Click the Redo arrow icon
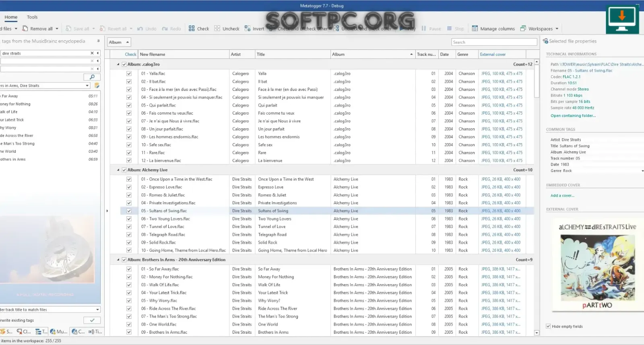Screen dimensions: 644x345 tap(165, 29)
